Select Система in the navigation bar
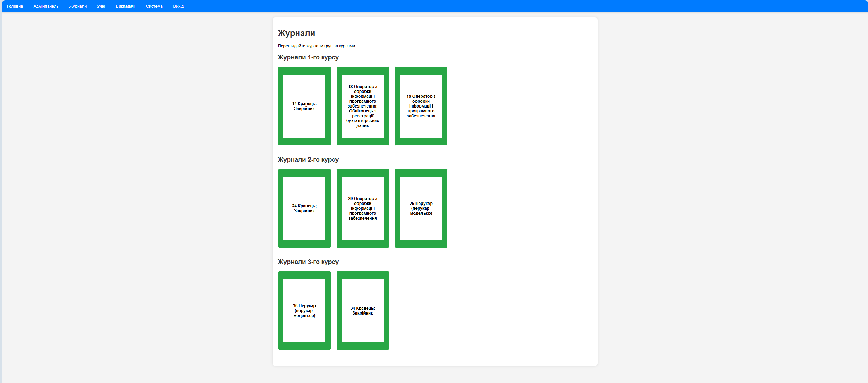This screenshot has height=383, width=868. tap(154, 6)
